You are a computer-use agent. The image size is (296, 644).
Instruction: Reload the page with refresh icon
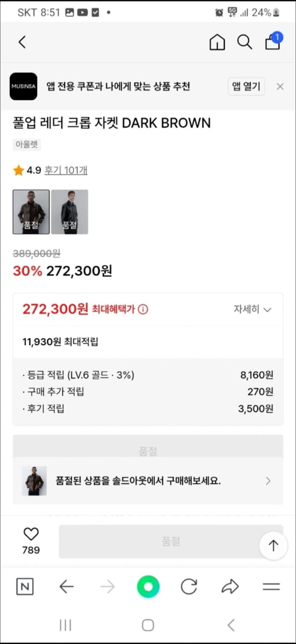[x=189, y=586]
